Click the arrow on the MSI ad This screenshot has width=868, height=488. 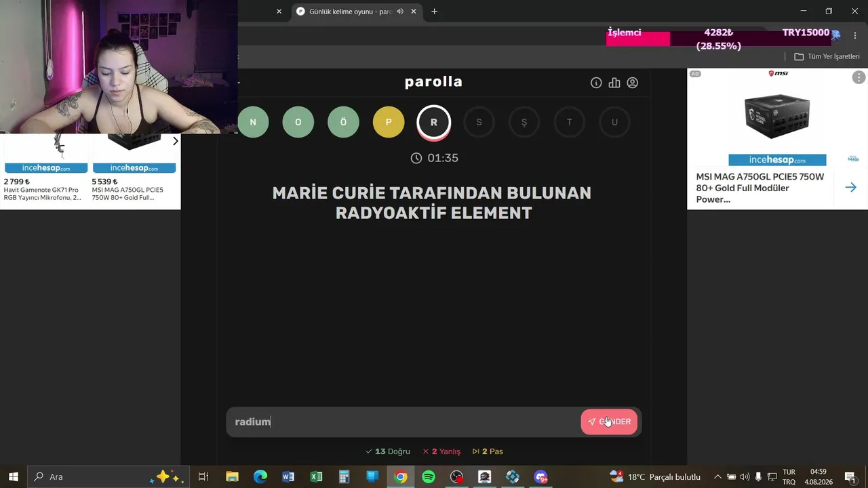(x=850, y=188)
